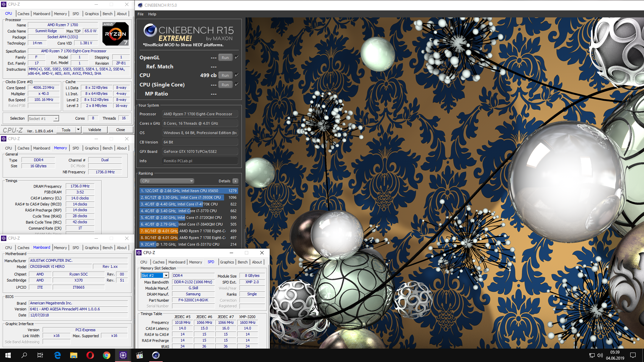Click the Ryzen 7 logo in CPU-Z
Viewport: 644px width, 362px height.
tap(115, 34)
